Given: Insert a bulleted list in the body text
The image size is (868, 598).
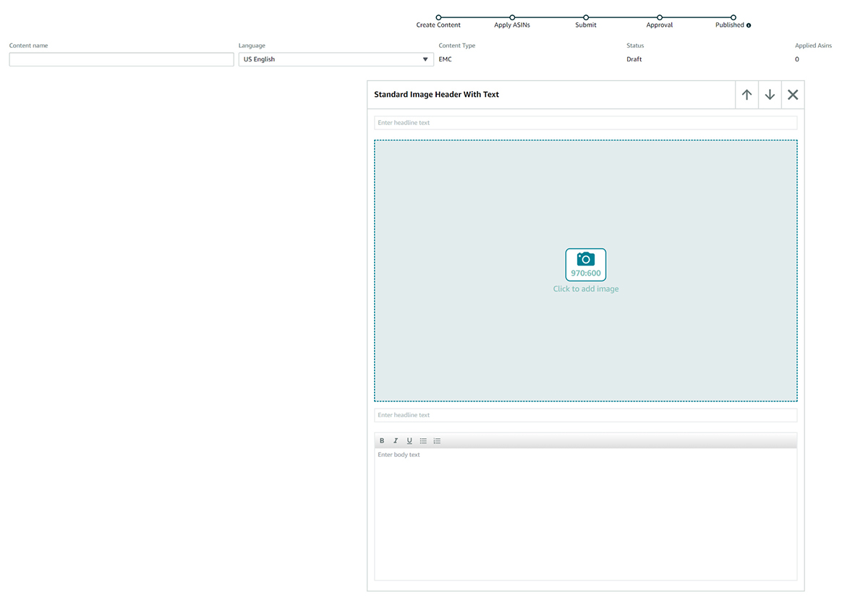Looking at the screenshot, I should [423, 440].
